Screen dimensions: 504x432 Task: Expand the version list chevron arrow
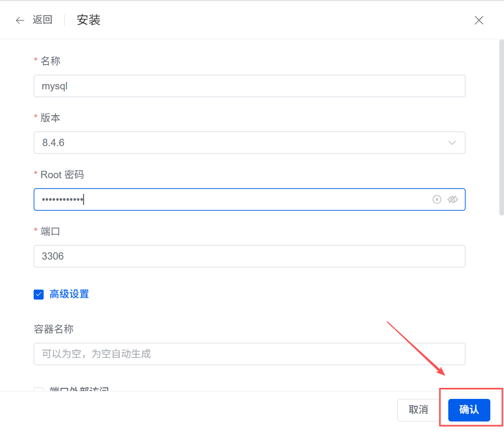coord(452,143)
